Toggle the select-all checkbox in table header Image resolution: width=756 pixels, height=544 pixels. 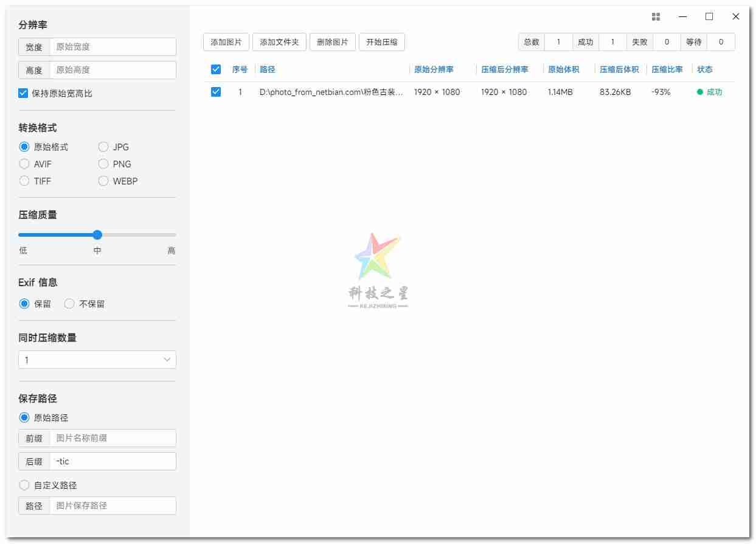216,69
